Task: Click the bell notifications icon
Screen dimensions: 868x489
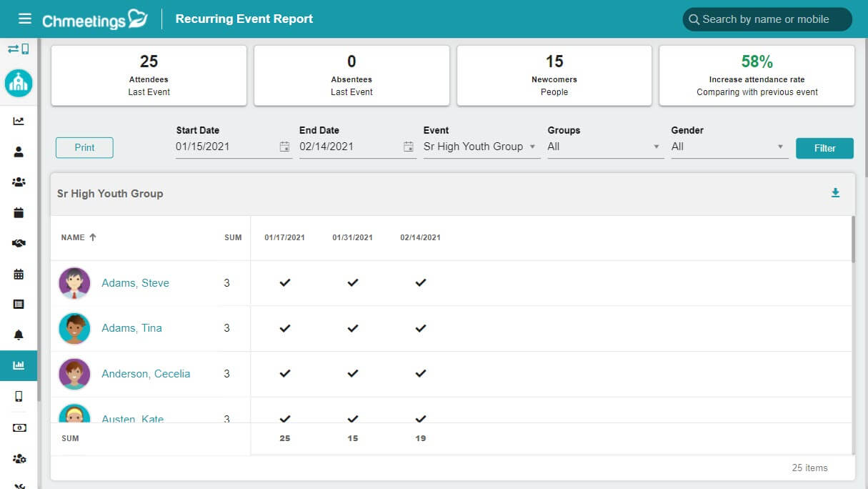Action: tap(18, 334)
